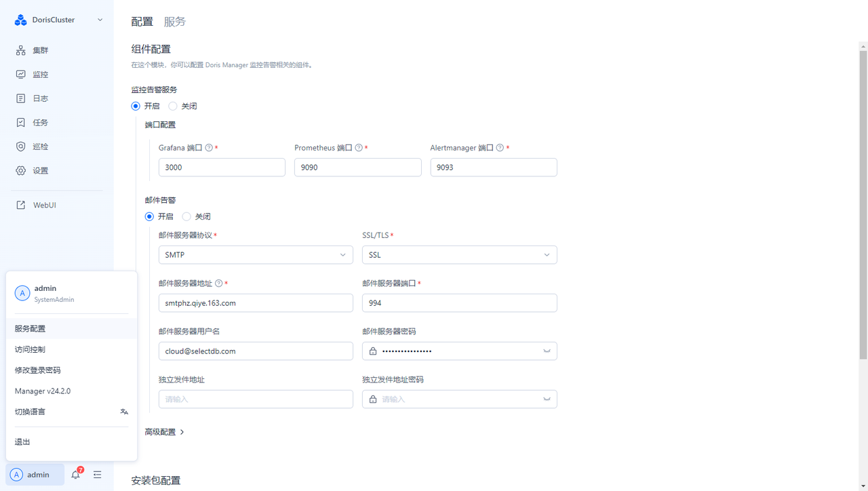Switch to the 配置 tab
Screen dimensions: 868x491
click(142, 22)
